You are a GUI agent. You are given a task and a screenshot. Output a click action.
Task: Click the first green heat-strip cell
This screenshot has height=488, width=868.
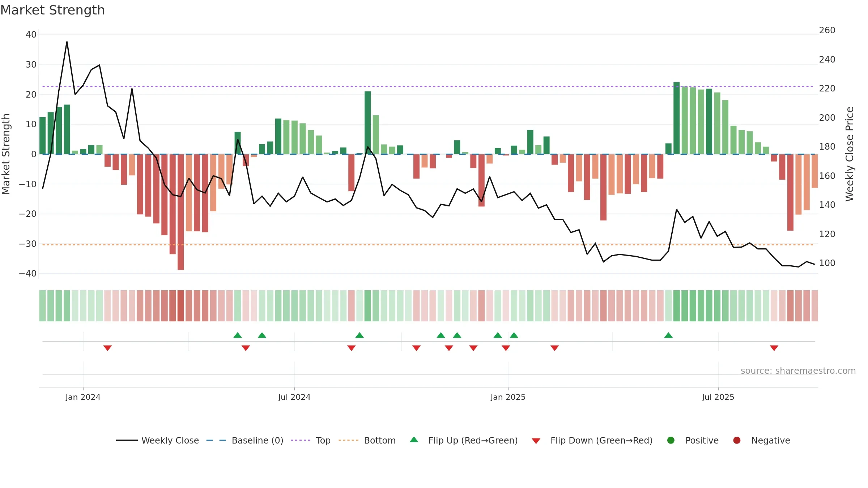point(42,306)
